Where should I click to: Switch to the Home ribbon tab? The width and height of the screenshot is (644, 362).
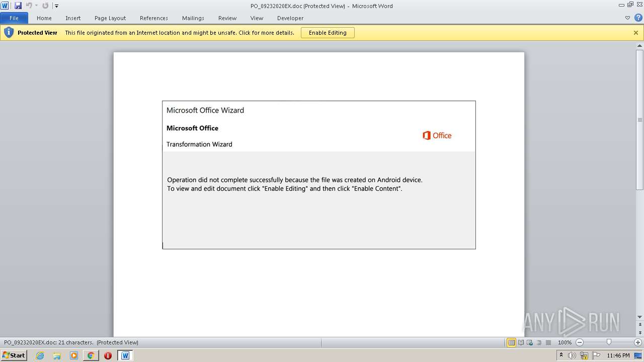[44, 18]
